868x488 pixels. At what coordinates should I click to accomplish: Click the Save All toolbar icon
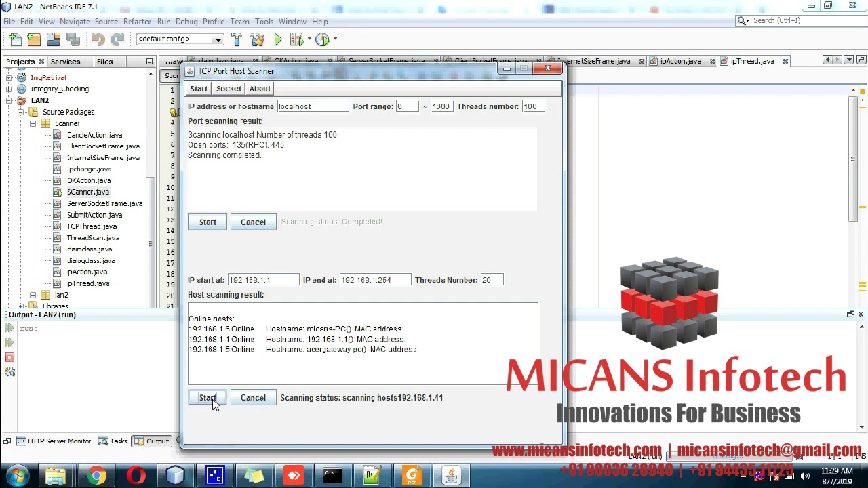click(73, 40)
